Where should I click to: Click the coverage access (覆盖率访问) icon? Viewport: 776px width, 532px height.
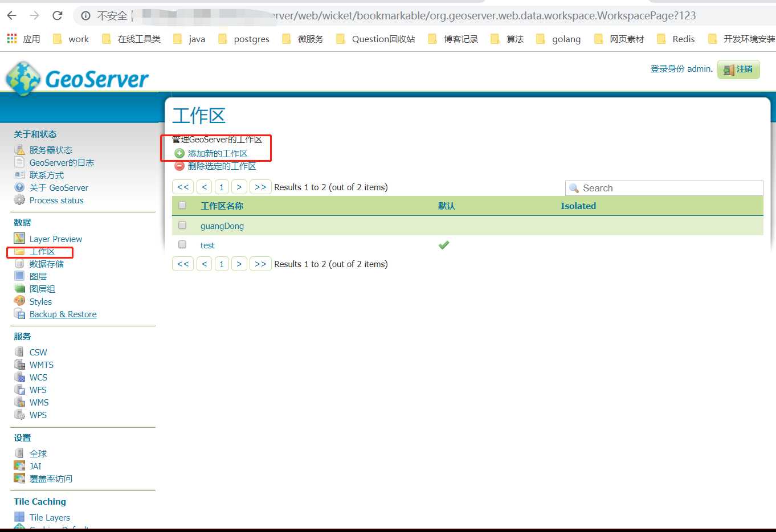coord(19,478)
